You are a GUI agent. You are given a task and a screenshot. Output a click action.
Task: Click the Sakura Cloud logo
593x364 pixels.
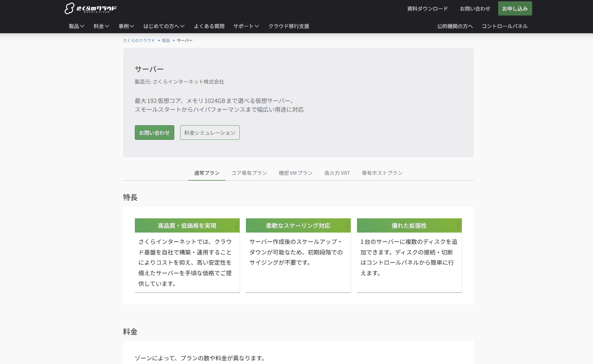[91, 8]
